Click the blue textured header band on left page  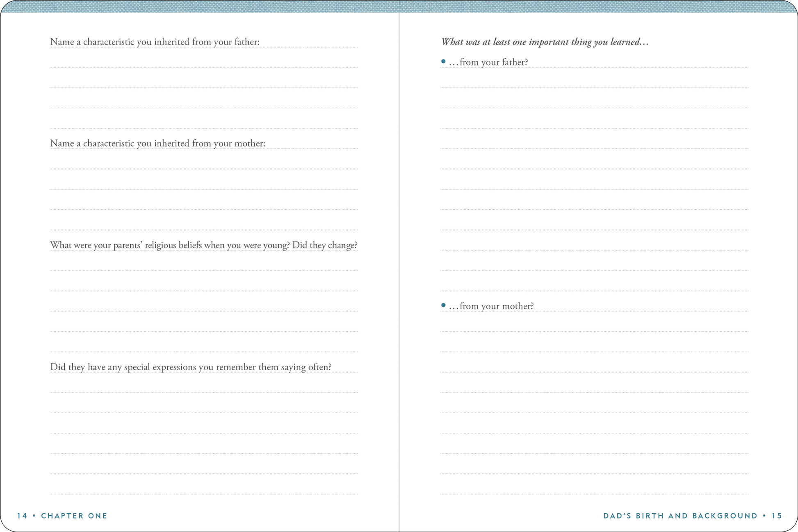pyautogui.click(x=199, y=6)
